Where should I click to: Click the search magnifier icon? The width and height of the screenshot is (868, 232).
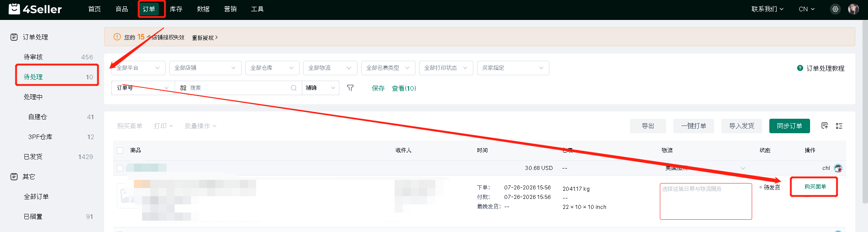click(294, 88)
